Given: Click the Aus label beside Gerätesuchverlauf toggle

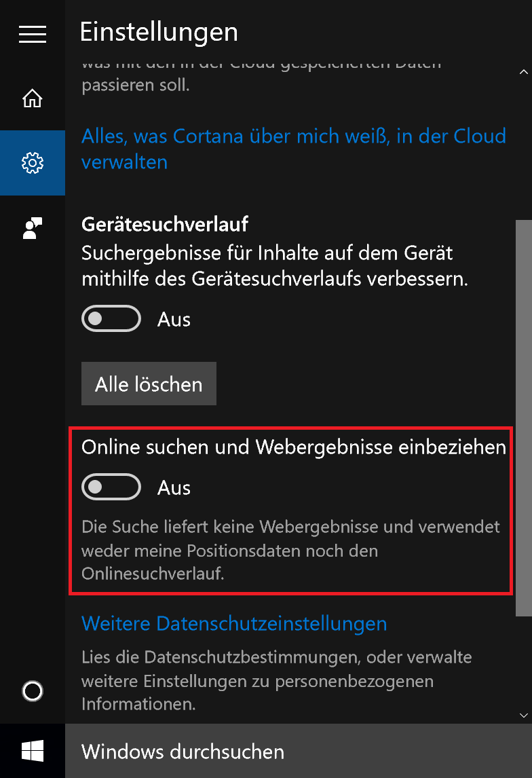Looking at the screenshot, I should click(174, 319).
